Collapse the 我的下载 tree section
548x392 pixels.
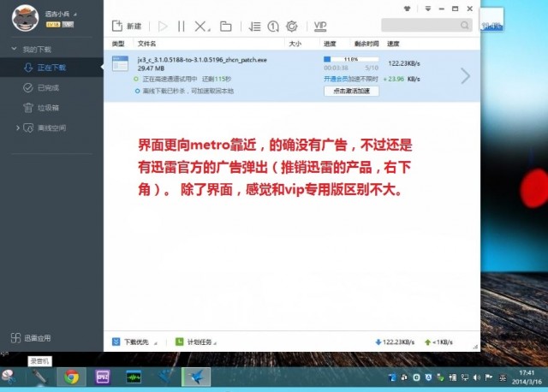14,49
